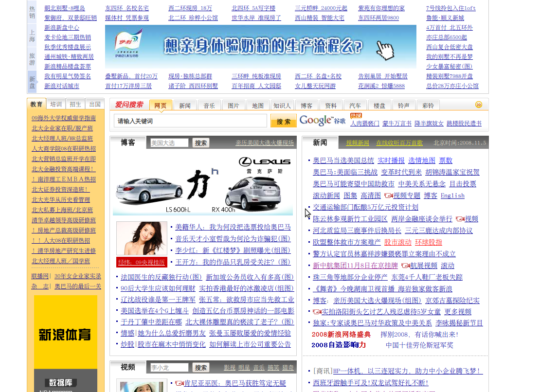Screen dimensions: 540x392
Task: Select the 热销 vertical tab
Action: (x=32, y=12)
